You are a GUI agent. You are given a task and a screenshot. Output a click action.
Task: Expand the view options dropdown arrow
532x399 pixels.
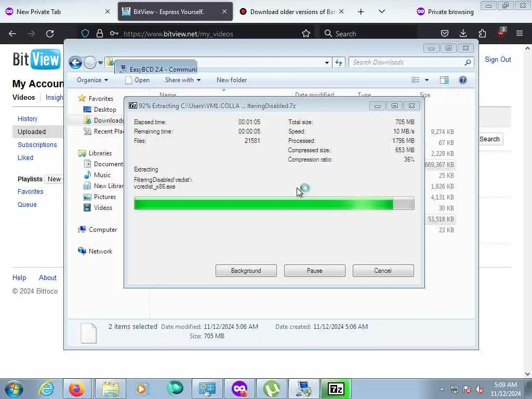427,80
